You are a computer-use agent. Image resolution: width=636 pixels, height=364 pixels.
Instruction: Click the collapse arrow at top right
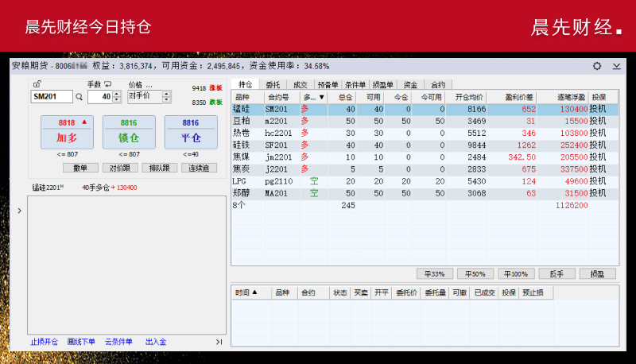[617, 66]
